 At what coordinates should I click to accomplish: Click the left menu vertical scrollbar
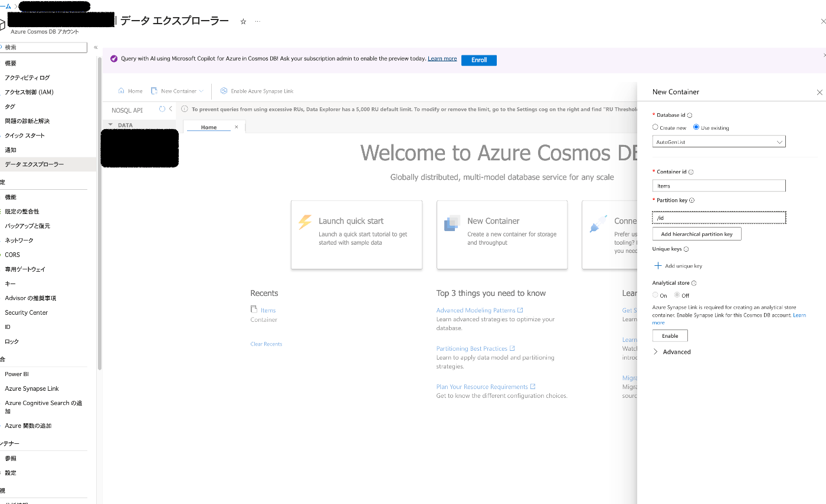100,213
